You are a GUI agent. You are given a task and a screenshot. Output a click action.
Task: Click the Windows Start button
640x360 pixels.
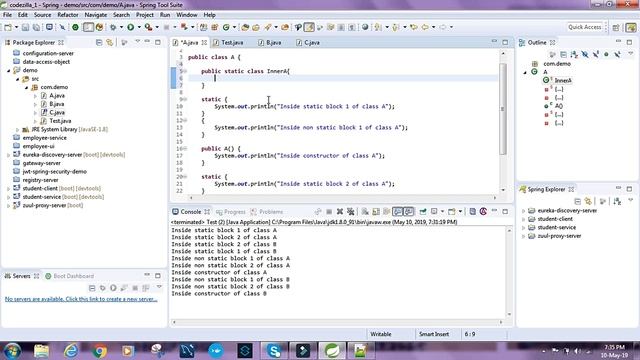click(12, 351)
